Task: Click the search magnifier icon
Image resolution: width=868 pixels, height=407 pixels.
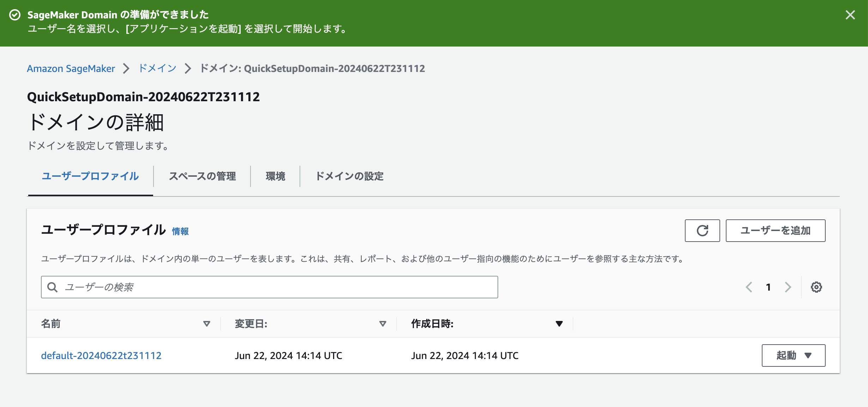Action: click(53, 287)
